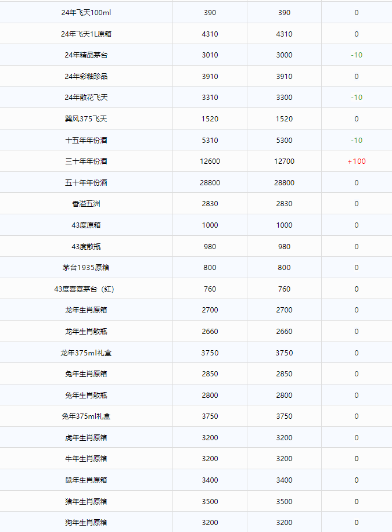392x532 pixels.
Task: Select the first 28800 price in 五十年年份酒 row
Action: pos(210,182)
